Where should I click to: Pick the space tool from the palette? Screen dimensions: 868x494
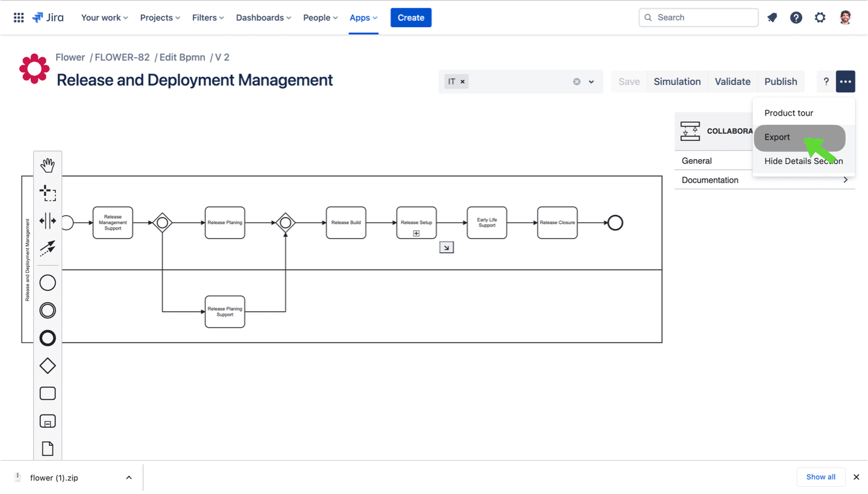[x=48, y=220]
